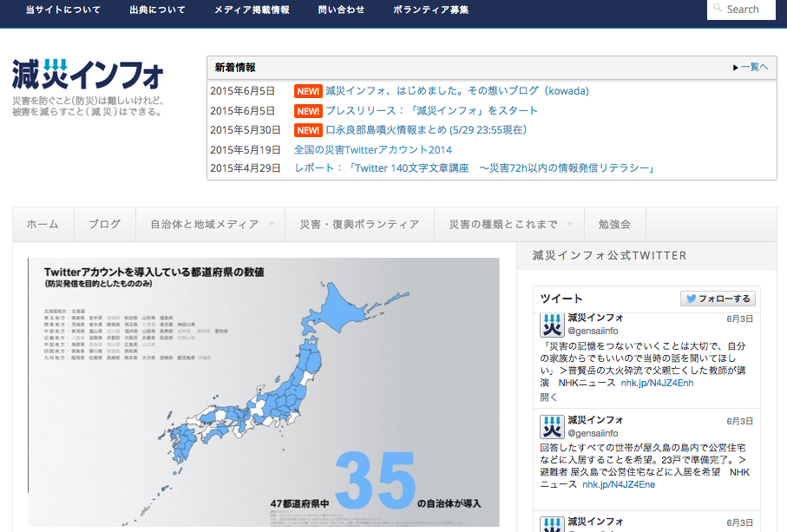This screenshot has width=787, height=532.
Task: Open nhk.jp/N4JZ4Ene link
Action: click(619, 484)
